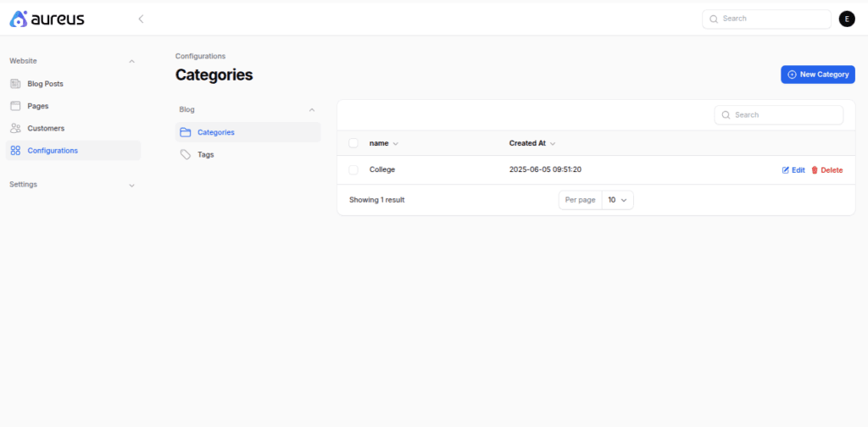The image size is (868, 427).
Task: Check the College row checkbox
Action: [353, 169]
